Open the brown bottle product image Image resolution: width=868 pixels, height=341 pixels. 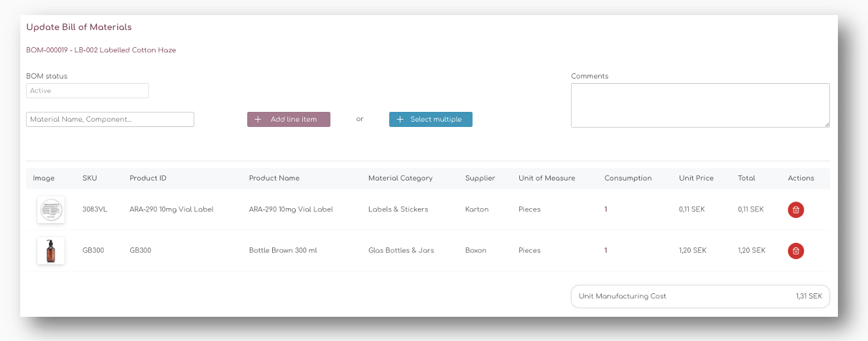(50, 251)
